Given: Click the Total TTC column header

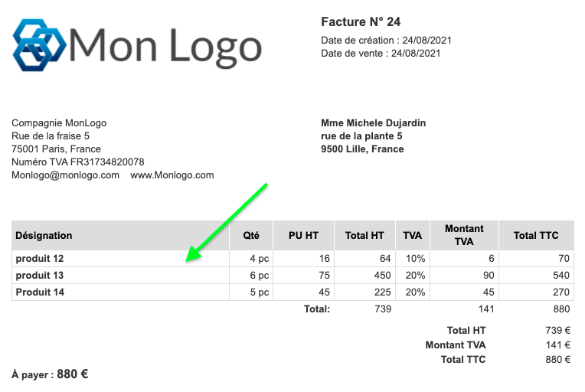Looking at the screenshot, I should pos(536,236).
